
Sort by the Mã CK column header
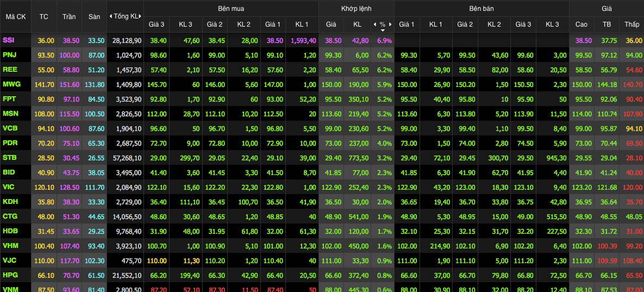16,16
